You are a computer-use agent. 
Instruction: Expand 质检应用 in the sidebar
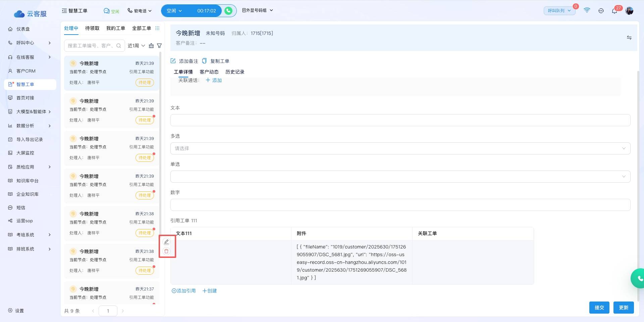click(x=30, y=167)
